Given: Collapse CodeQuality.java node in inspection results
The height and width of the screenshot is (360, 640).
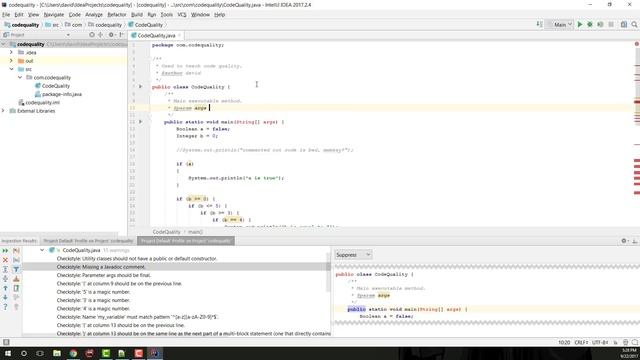Looking at the screenshot, I should click(x=42, y=250).
